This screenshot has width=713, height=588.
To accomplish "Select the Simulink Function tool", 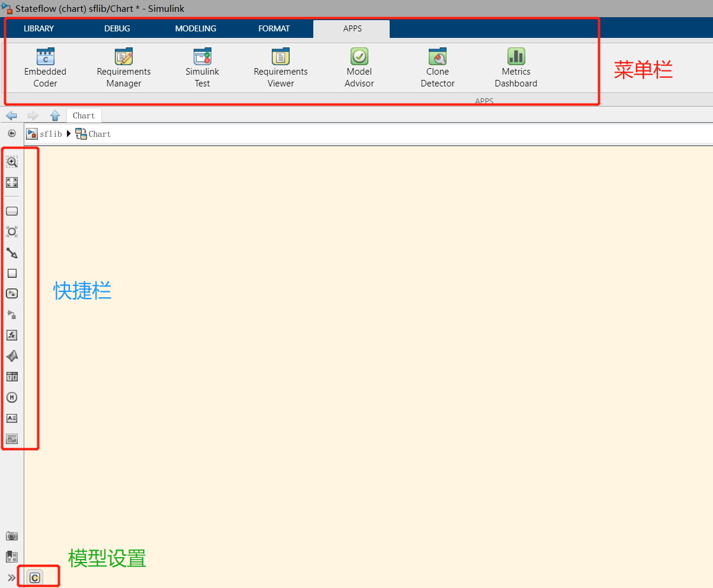I will pos(12,314).
